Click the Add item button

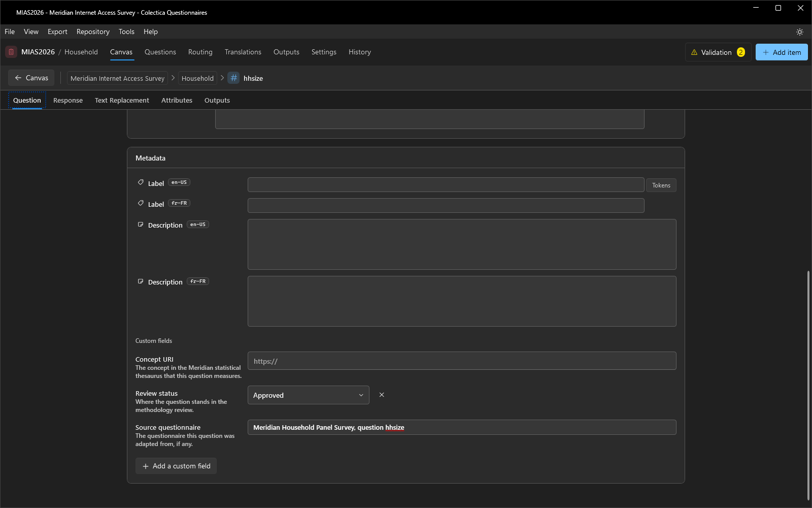click(782, 52)
